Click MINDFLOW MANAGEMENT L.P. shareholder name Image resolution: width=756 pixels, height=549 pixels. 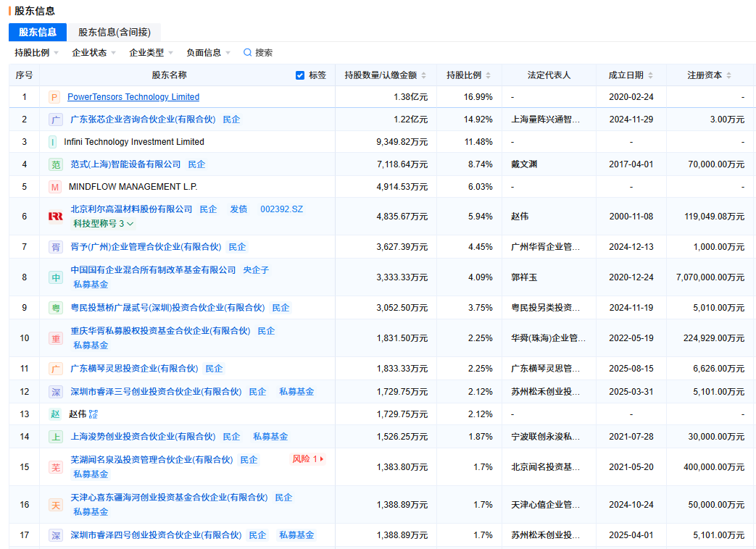pyautogui.click(x=133, y=186)
